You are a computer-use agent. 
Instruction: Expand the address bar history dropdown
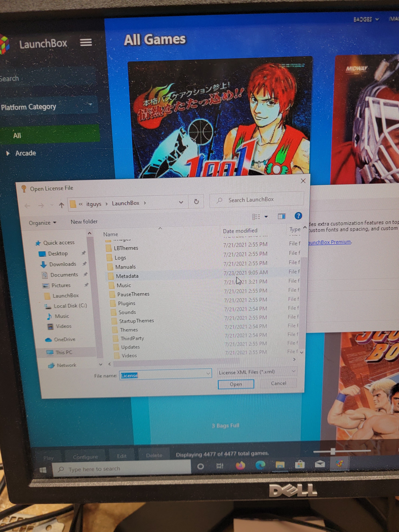(x=181, y=202)
